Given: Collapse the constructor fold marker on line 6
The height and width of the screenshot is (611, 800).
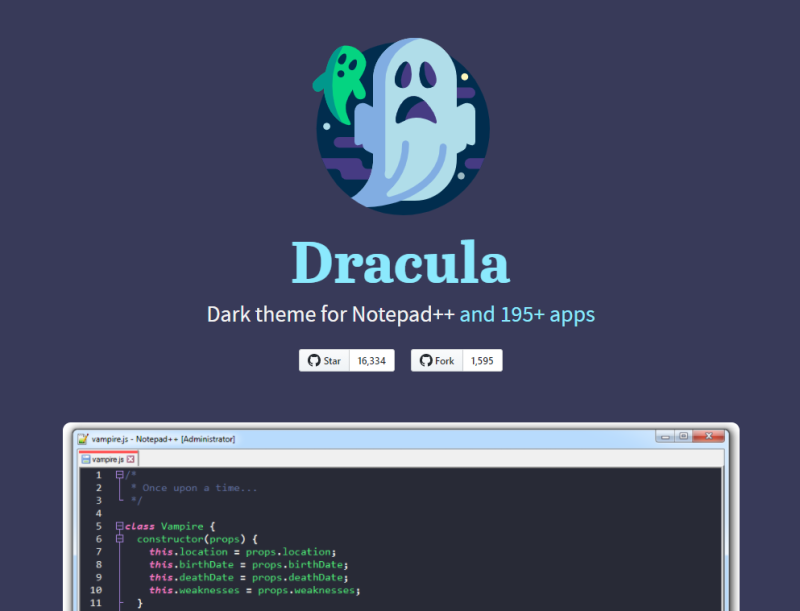Looking at the screenshot, I should [119, 539].
